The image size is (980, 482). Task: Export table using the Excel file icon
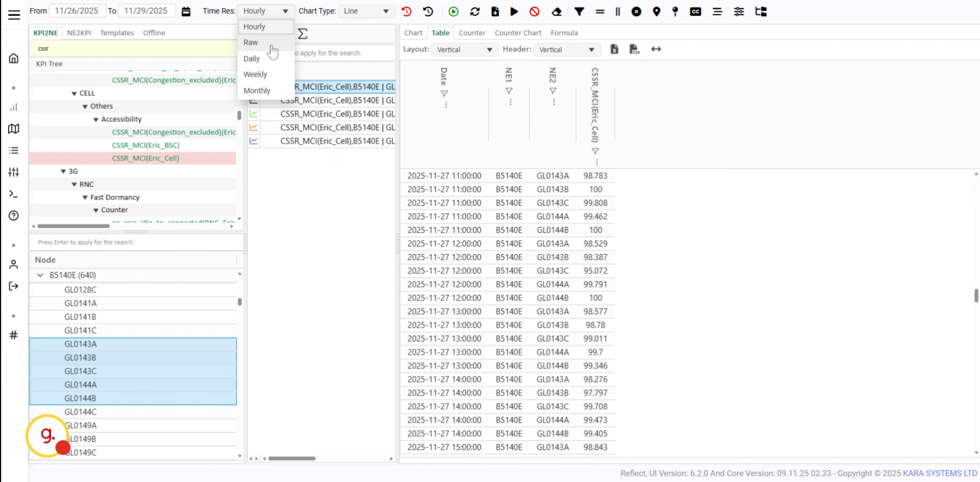click(x=615, y=49)
